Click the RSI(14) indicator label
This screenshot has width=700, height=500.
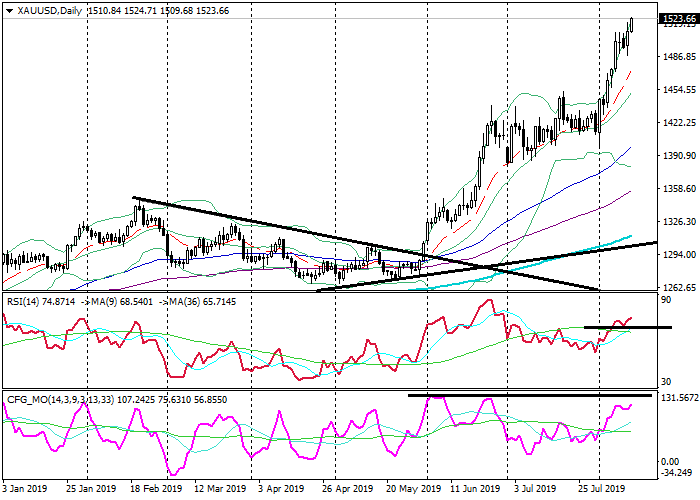coord(22,299)
